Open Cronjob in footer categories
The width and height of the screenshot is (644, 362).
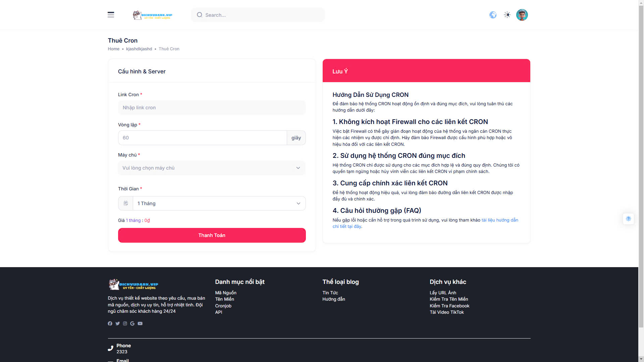coord(223,306)
